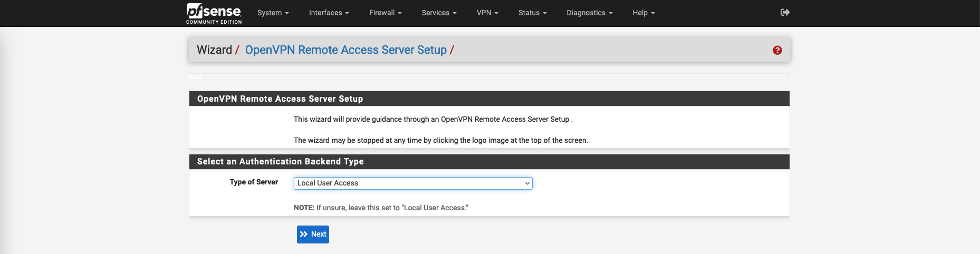Open the red help question mark icon

(x=777, y=50)
